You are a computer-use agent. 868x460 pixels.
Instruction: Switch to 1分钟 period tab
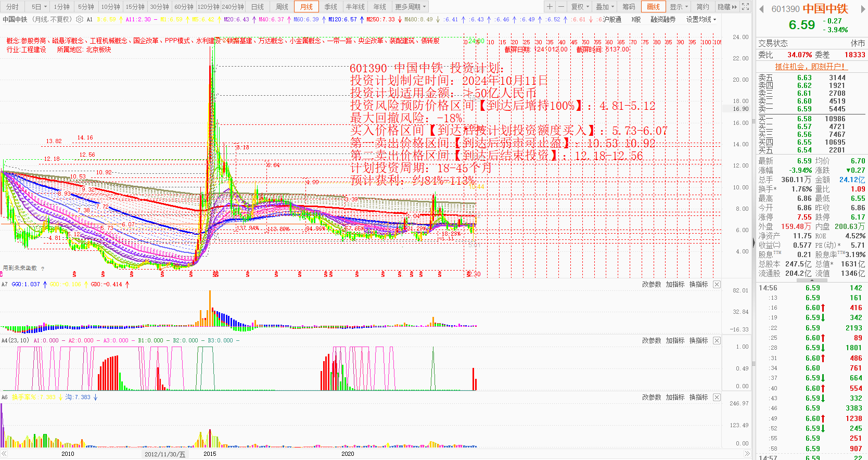[x=61, y=7]
